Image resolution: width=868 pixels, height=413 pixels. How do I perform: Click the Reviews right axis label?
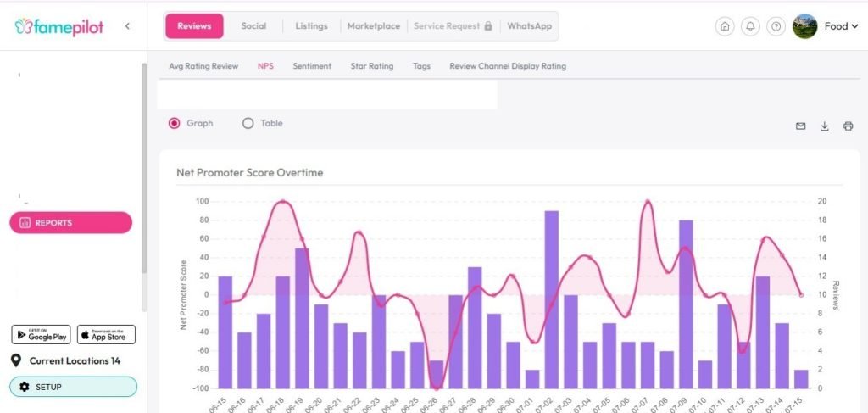pyautogui.click(x=836, y=294)
